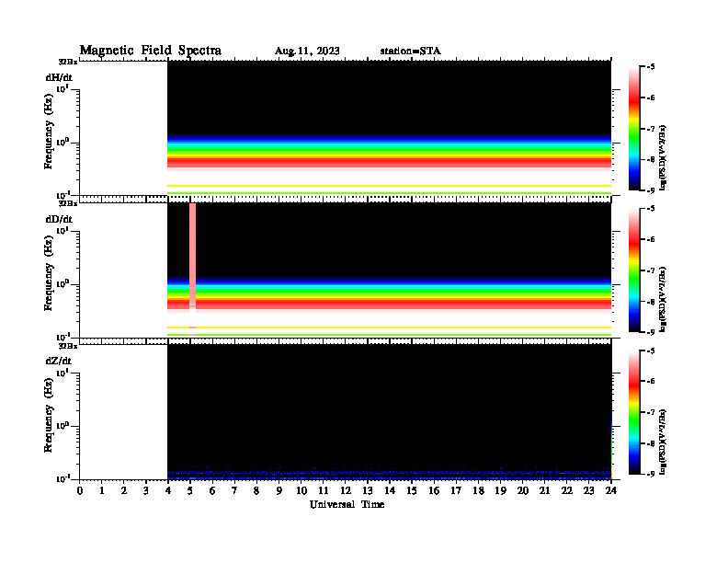Click the "dZ/dt" panel label
This screenshot has width=728, height=563.
pos(59,361)
